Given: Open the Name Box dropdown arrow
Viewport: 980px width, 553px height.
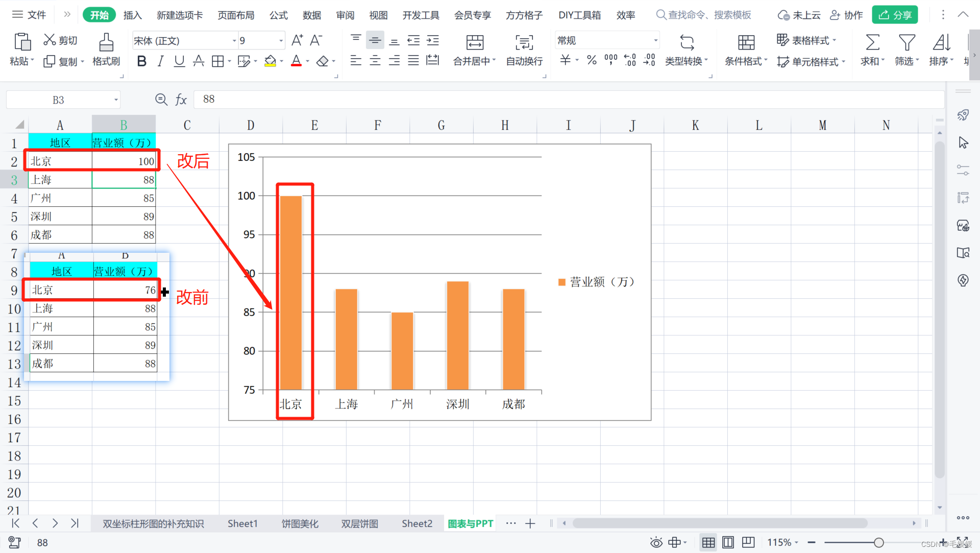Looking at the screenshot, I should (116, 100).
